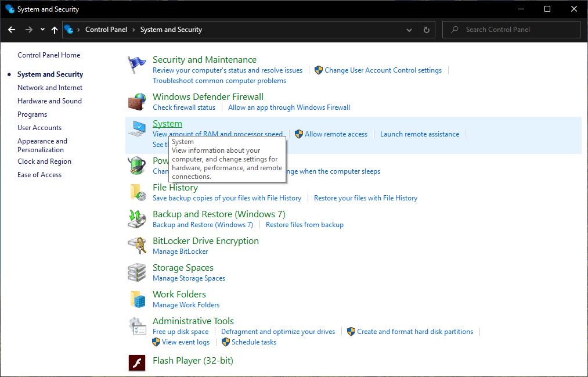
Task: Expand chevron after Control Panel breadcrumb
Action: (134, 30)
